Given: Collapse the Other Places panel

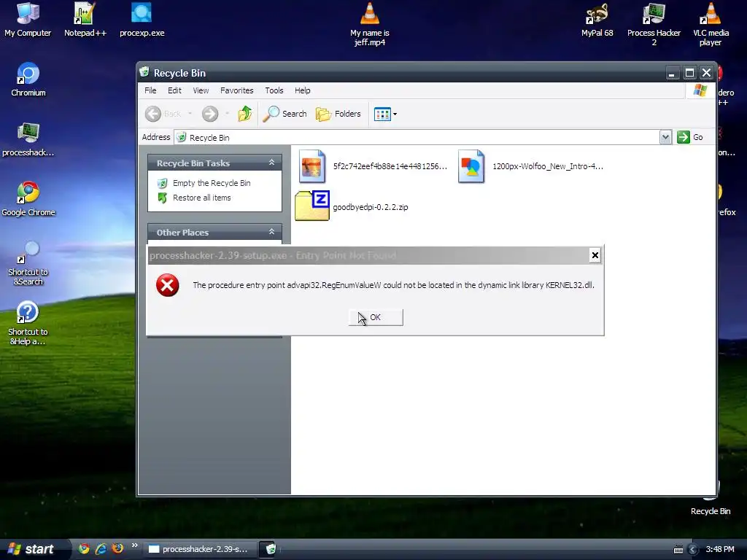Looking at the screenshot, I should 271,232.
